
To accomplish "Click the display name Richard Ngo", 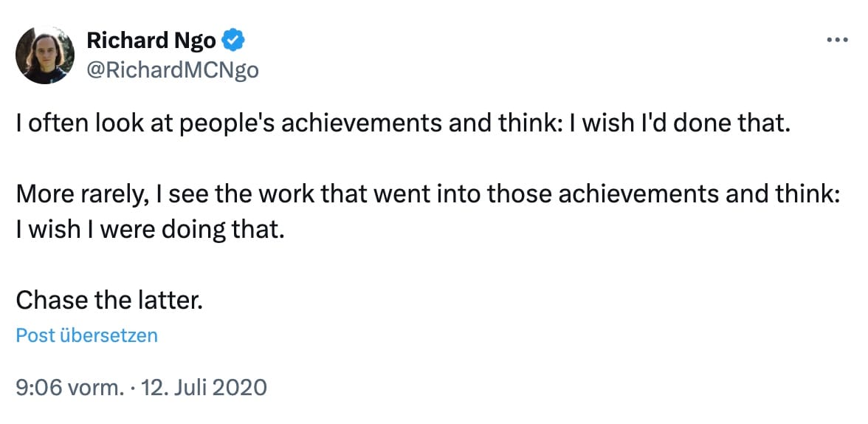I will pyautogui.click(x=151, y=41).
